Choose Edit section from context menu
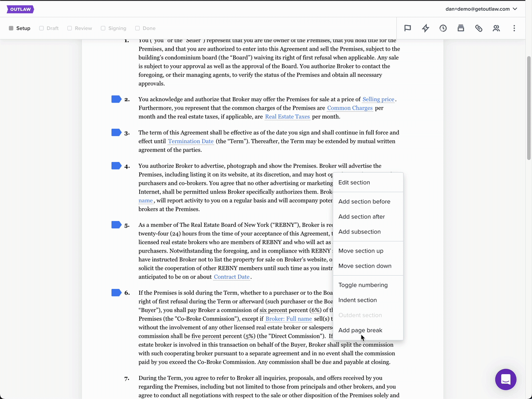 [x=368, y=182]
